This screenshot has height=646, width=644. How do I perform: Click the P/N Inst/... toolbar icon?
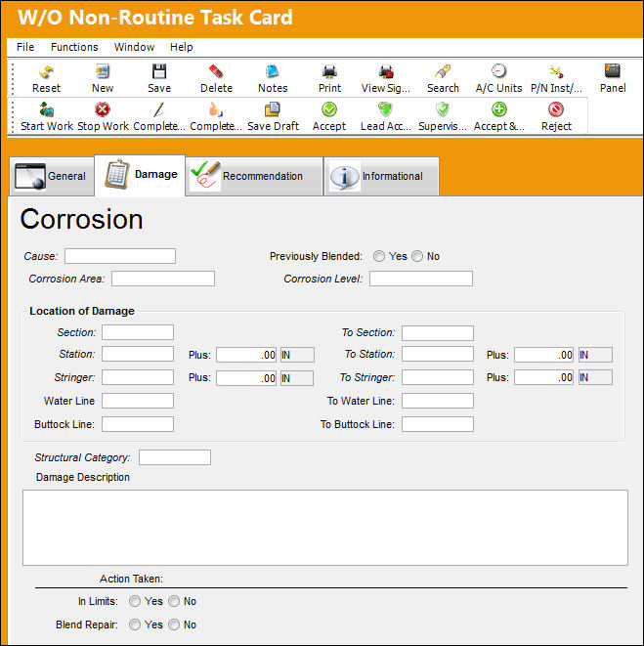click(x=556, y=71)
